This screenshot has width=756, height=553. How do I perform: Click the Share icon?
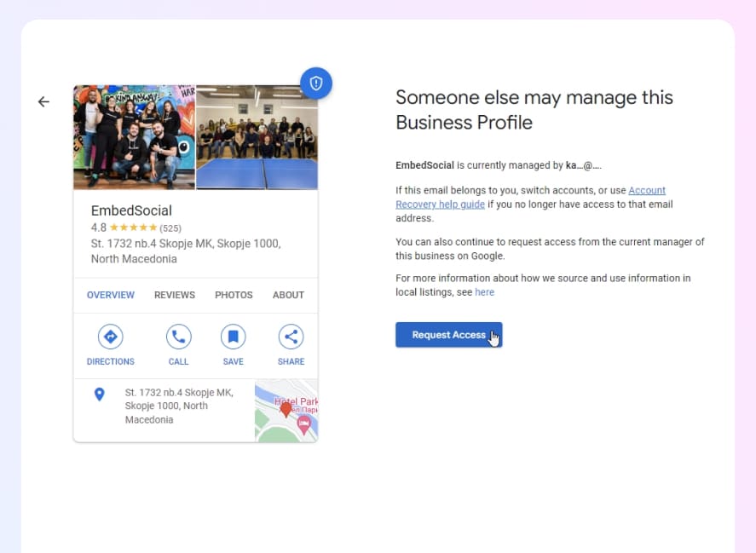(291, 337)
